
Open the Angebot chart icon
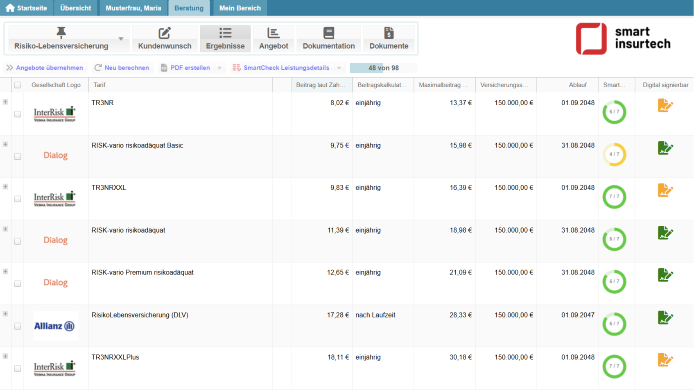point(273,33)
